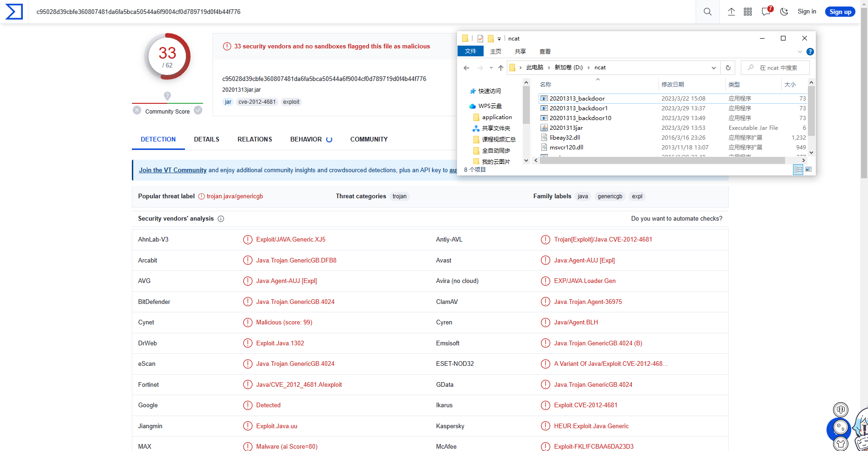
Task: Switch to the DETAILS tab
Action: pyautogui.click(x=206, y=140)
